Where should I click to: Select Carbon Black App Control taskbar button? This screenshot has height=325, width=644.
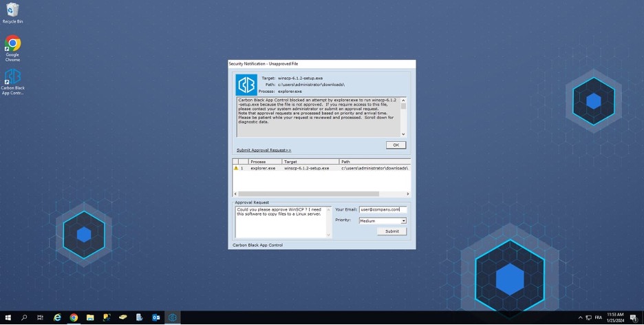click(173, 317)
